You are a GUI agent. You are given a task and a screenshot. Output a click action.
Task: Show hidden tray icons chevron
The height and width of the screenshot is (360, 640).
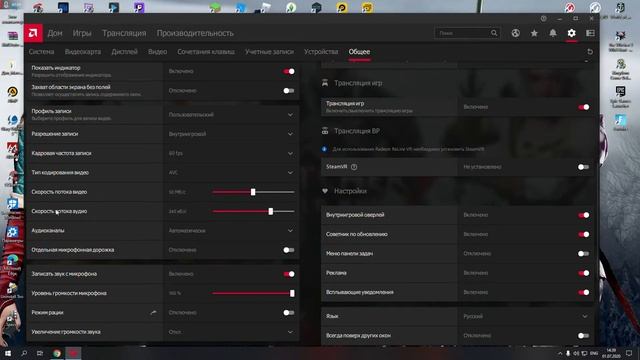click(x=560, y=353)
